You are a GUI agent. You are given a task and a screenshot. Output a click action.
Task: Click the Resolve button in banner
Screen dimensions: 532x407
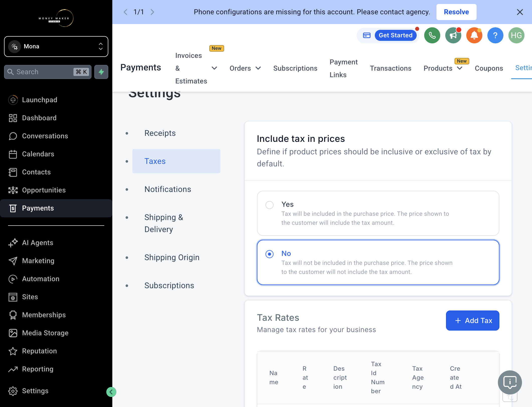pos(456,12)
